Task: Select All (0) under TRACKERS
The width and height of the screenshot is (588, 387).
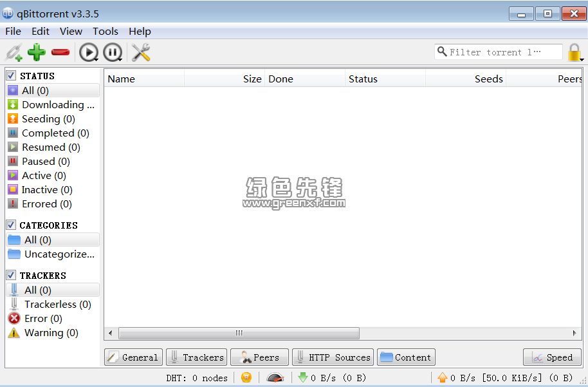Action: [x=53, y=290]
